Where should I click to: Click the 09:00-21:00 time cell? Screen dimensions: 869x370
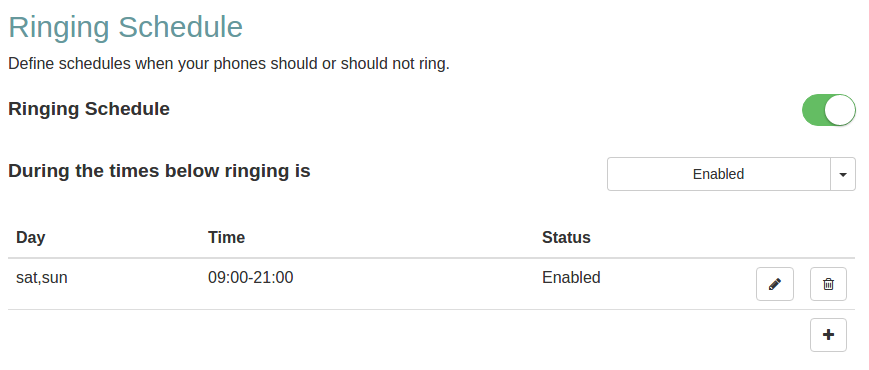tap(251, 277)
